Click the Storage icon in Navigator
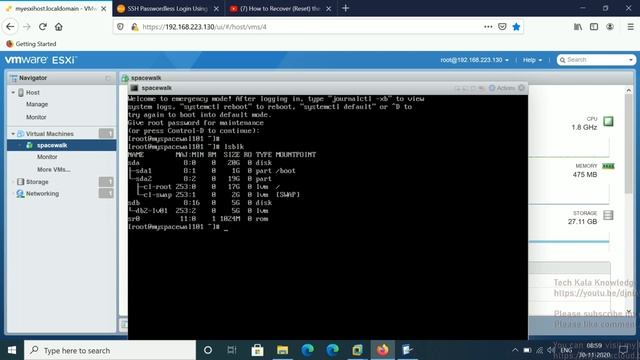640x360 pixels. click(20, 182)
